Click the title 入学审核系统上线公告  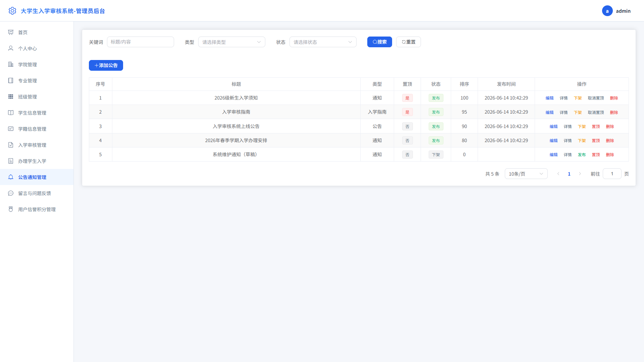coord(236,126)
